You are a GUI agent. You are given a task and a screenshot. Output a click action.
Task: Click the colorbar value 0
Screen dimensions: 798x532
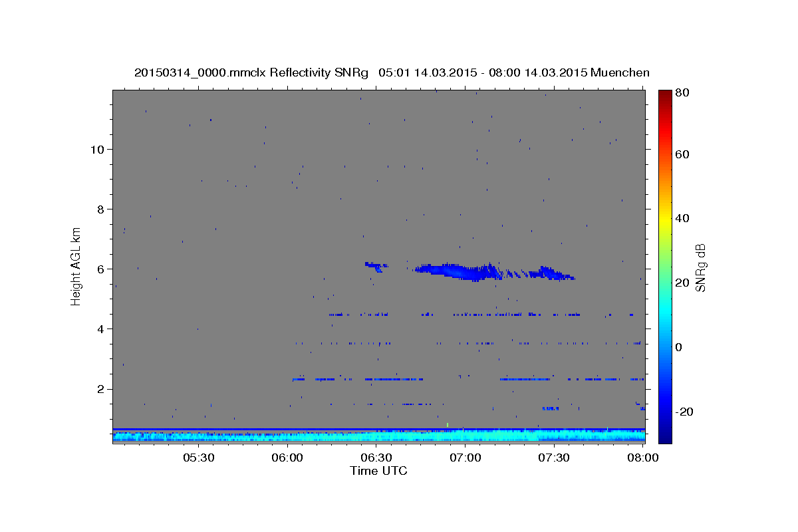680,347
